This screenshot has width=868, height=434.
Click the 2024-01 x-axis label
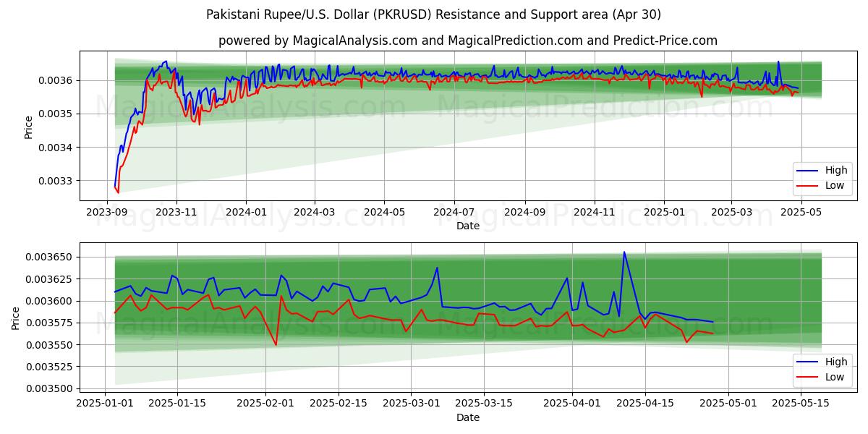click(x=246, y=213)
